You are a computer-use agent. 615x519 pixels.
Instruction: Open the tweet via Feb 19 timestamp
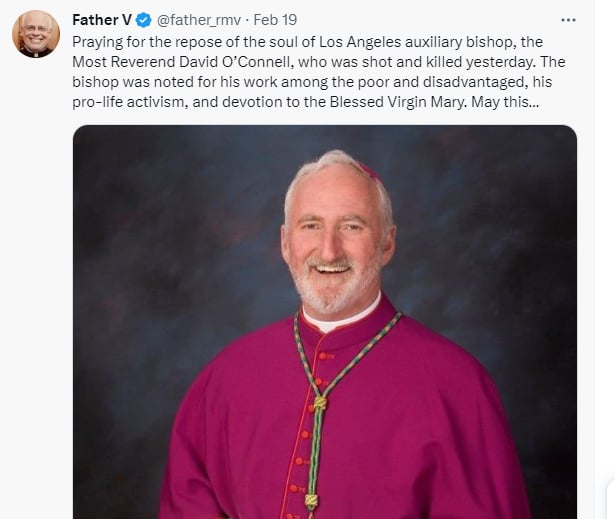coord(275,20)
